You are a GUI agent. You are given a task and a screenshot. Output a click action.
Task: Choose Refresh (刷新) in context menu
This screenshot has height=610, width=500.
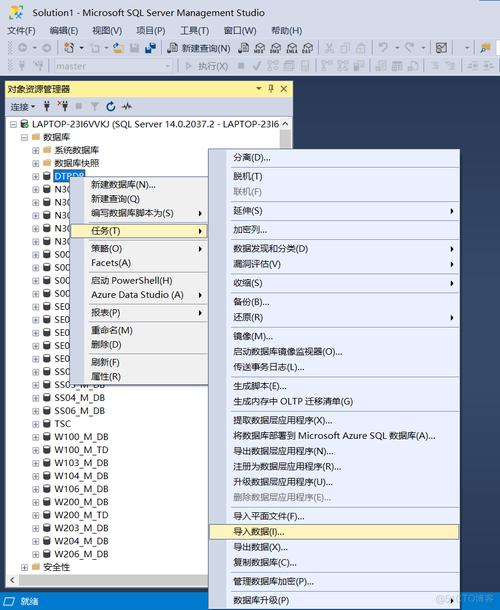tap(140, 362)
